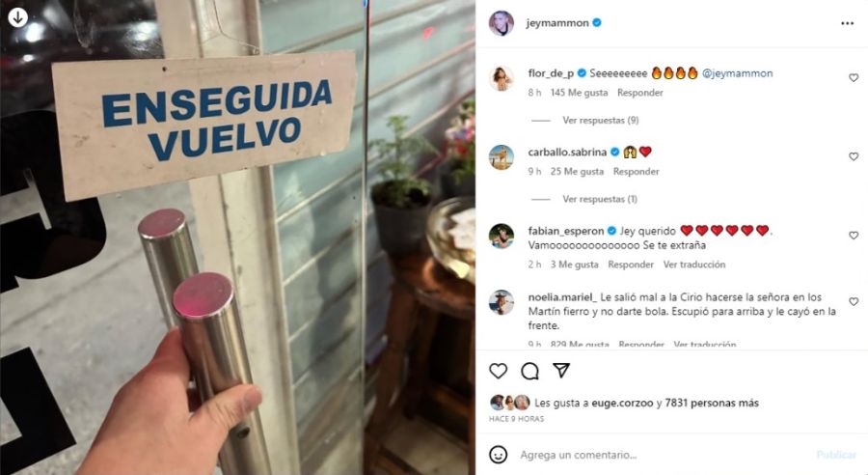
Task: Like carballo.sabrina's comment
Action: [854, 156]
